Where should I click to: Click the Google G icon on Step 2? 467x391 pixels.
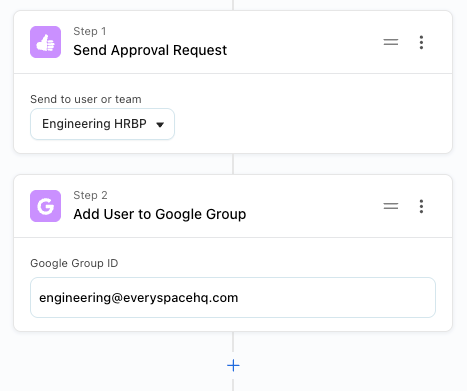pos(45,206)
